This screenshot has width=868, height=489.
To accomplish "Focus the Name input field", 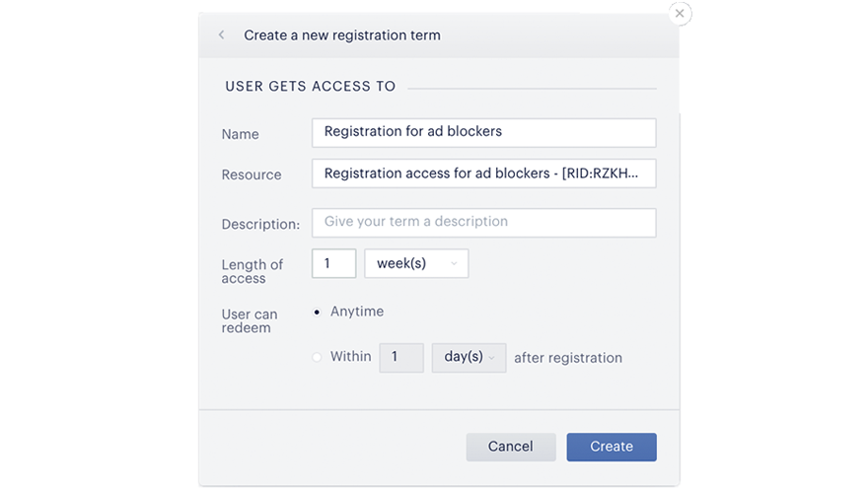I will pyautogui.click(x=483, y=133).
